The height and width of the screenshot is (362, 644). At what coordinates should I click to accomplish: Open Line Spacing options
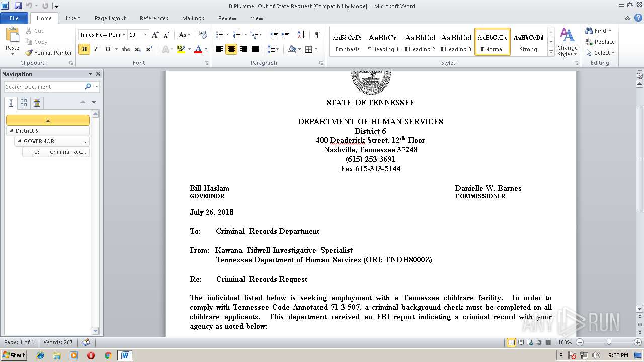pos(273,49)
